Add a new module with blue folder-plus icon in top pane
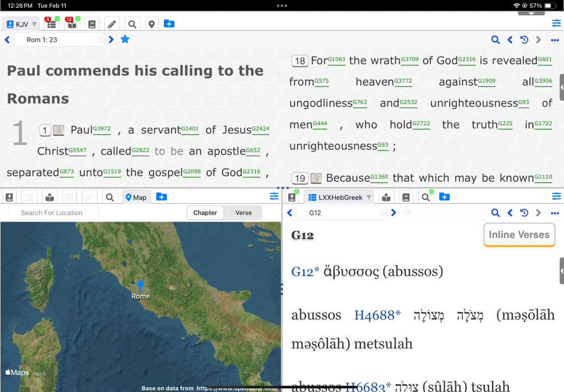This screenshot has width=564, height=392. coord(169,24)
